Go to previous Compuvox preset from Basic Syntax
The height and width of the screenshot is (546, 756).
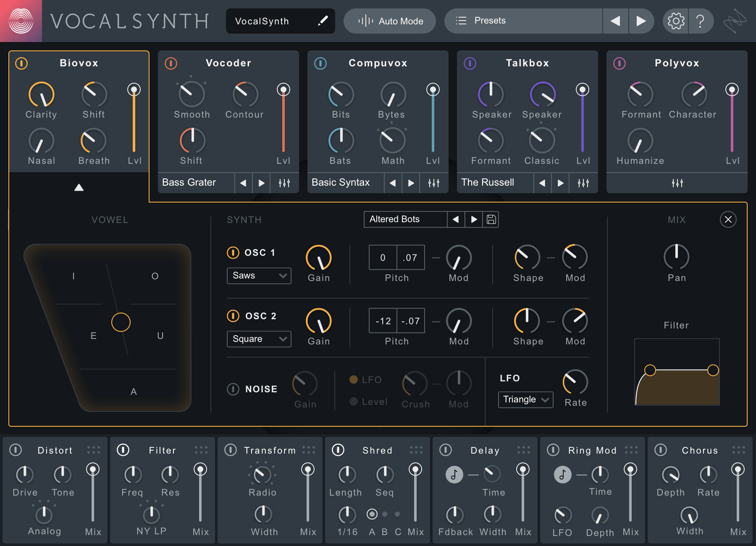coord(393,183)
